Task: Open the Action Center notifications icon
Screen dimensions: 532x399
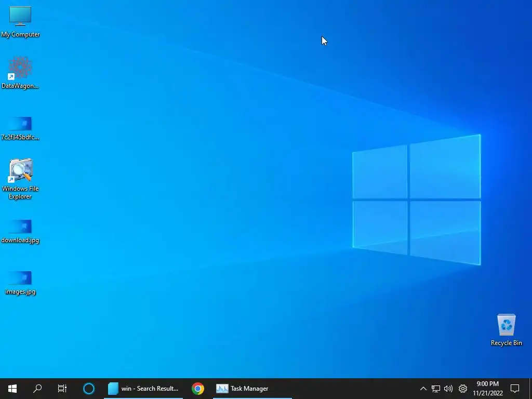Action: (515, 389)
